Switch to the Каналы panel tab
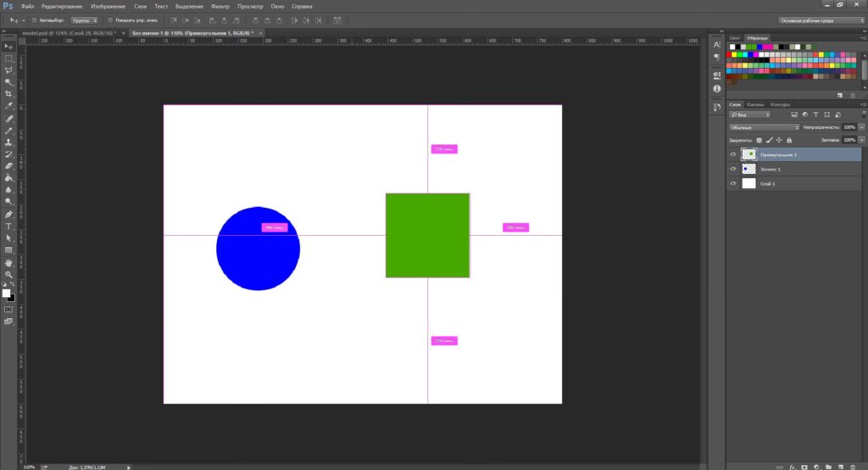The height and width of the screenshot is (470, 868). tap(754, 104)
